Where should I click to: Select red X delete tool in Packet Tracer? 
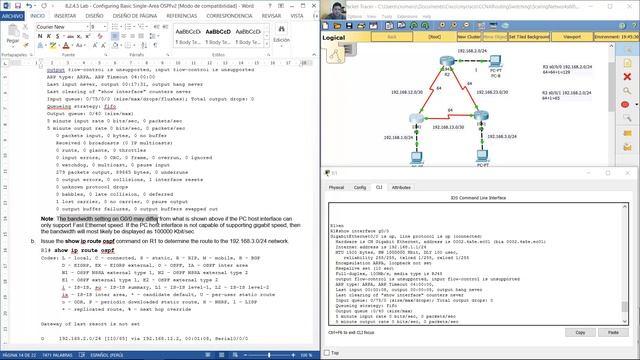point(627,76)
